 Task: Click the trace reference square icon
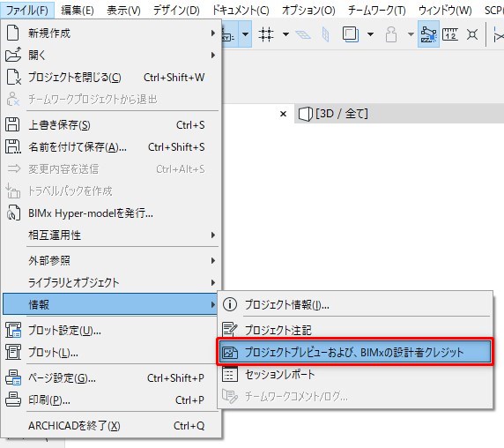pyautogui.click(x=351, y=34)
